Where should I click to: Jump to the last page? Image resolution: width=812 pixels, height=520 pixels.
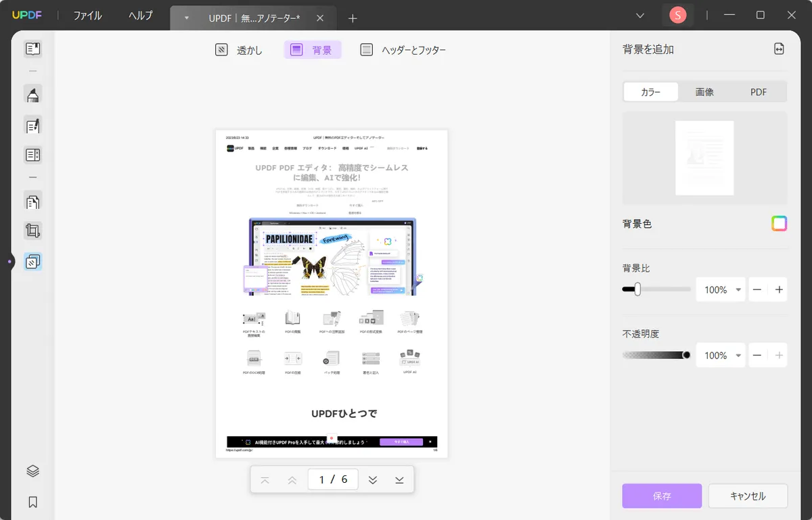(399, 479)
